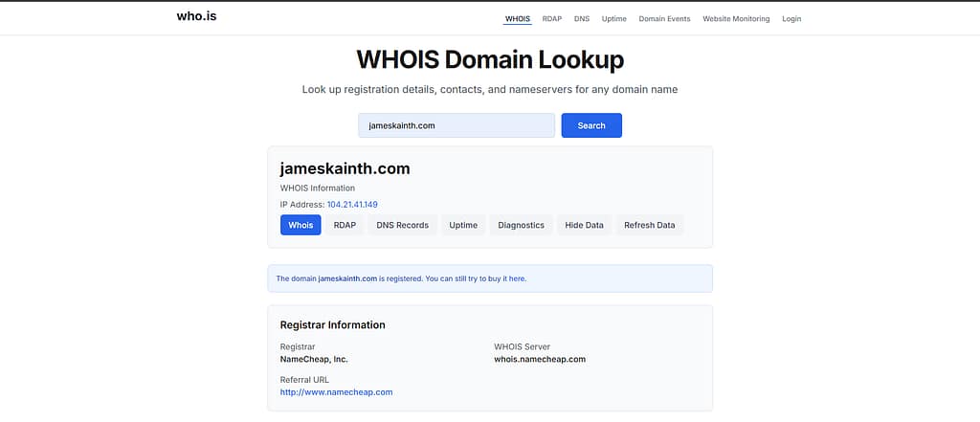Open the Diagnostics tab

point(522,225)
